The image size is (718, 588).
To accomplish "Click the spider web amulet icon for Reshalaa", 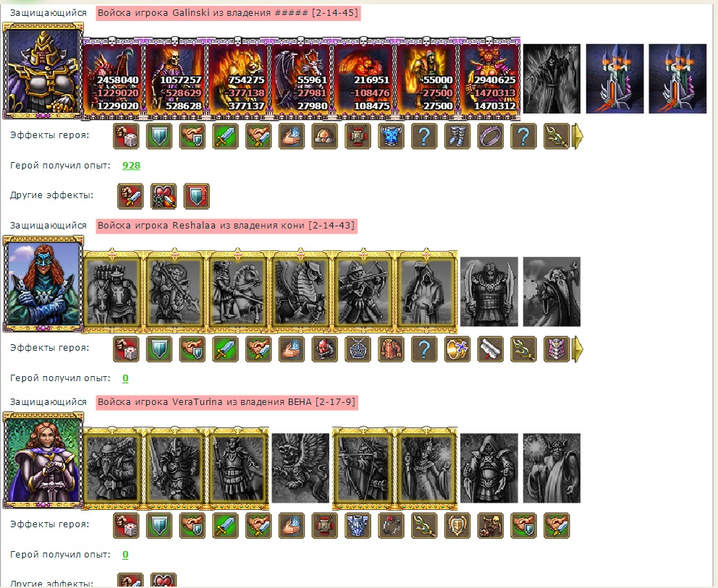I will tap(358, 349).
